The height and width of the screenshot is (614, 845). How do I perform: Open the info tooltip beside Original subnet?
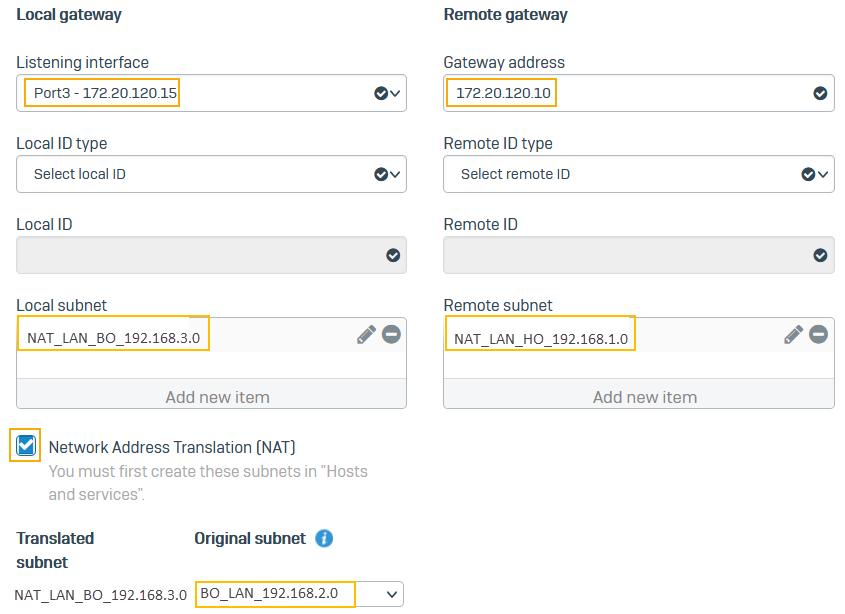(x=323, y=538)
